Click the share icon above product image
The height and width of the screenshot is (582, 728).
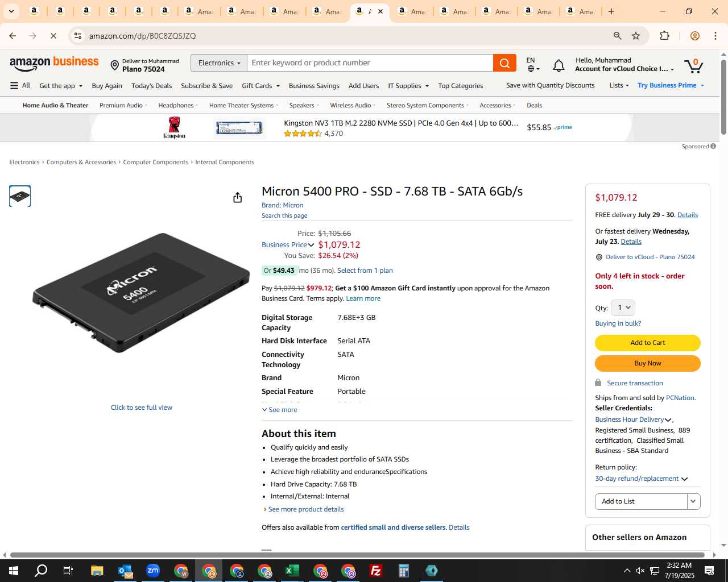coord(238,197)
